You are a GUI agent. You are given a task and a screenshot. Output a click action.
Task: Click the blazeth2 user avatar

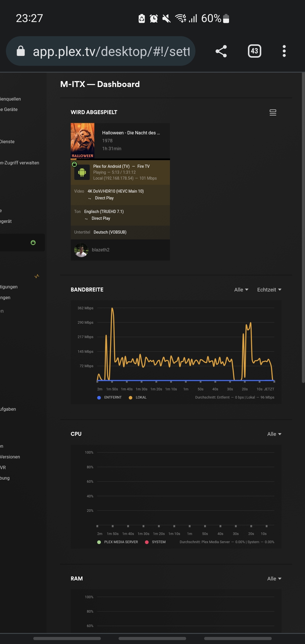coord(81,250)
